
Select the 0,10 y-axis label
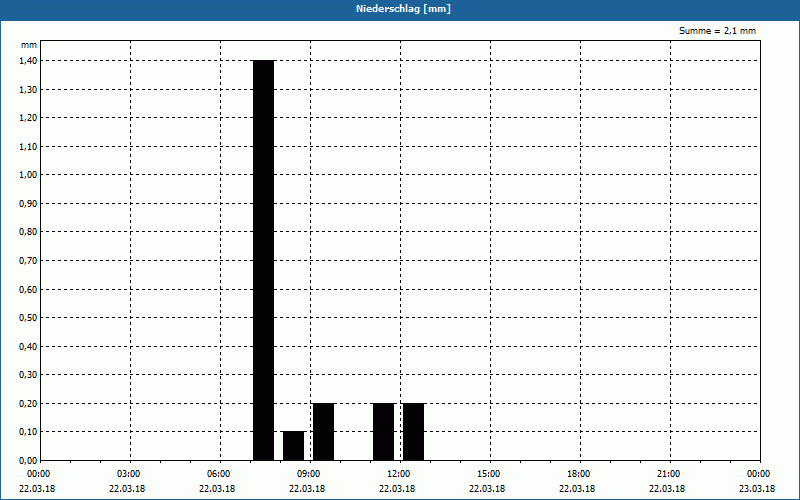[x=29, y=432]
